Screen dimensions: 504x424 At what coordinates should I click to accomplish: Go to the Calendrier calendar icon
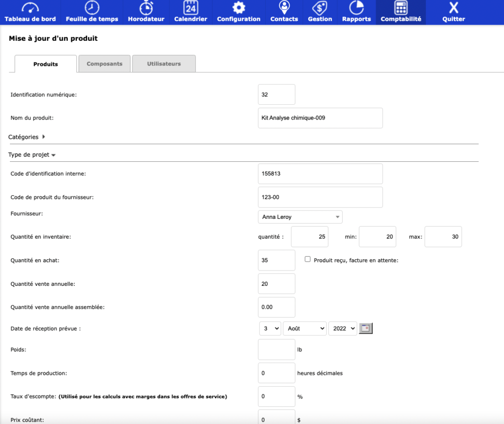click(190, 8)
